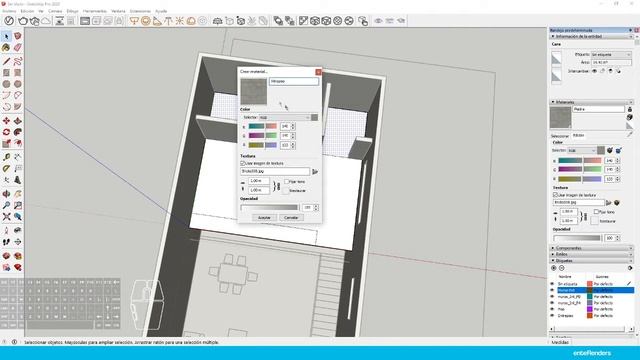The height and width of the screenshot is (360, 640).
Task: Select the Orbit tool
Action: tap(6, 194)
